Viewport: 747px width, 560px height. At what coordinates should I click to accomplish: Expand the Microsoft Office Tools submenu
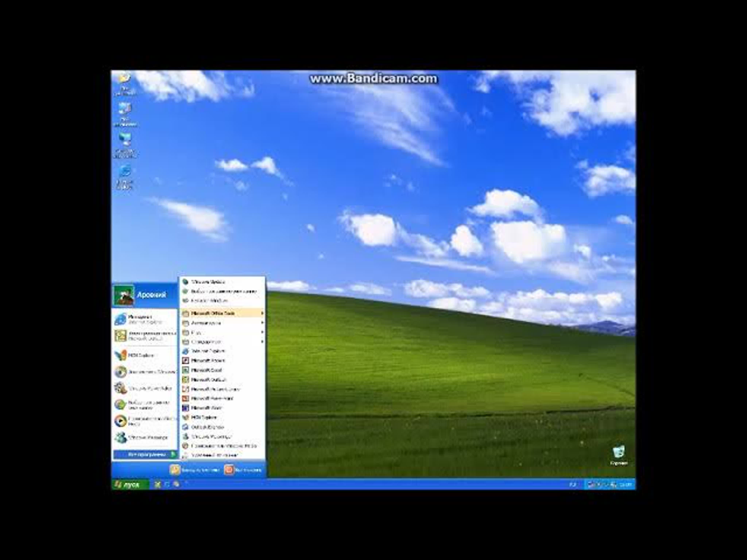click(222, 313)
